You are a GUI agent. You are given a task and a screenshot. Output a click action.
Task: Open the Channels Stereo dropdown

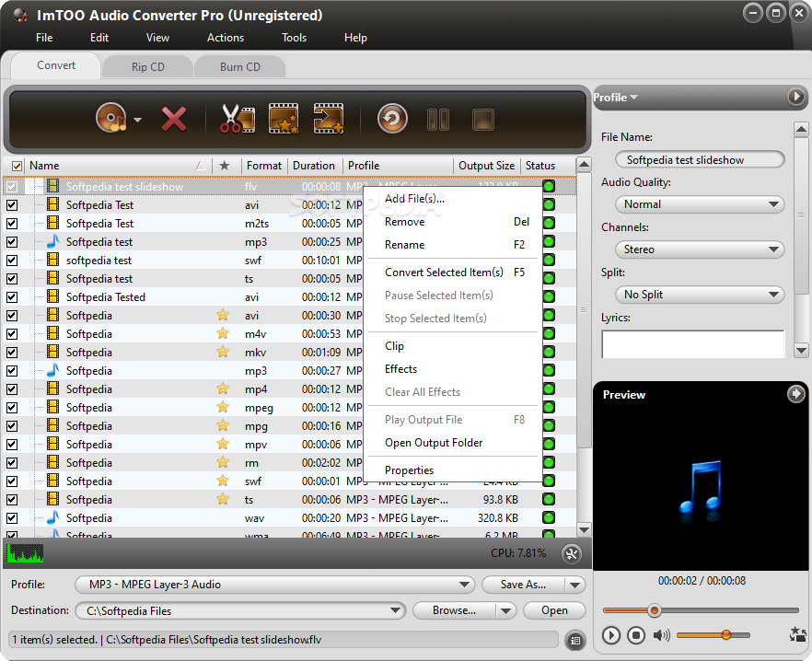tap(700, 249)
